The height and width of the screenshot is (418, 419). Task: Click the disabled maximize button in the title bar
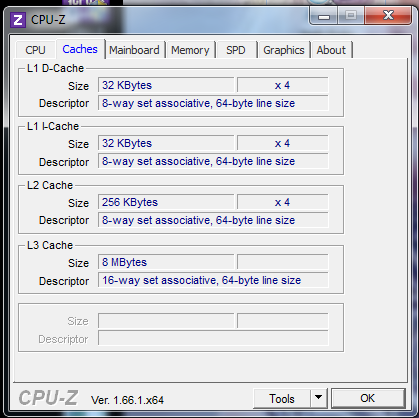click(351, 15)
